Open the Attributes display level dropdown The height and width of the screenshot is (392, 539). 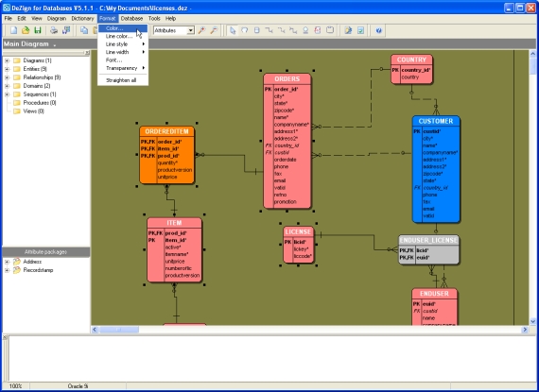click(191, 30)
